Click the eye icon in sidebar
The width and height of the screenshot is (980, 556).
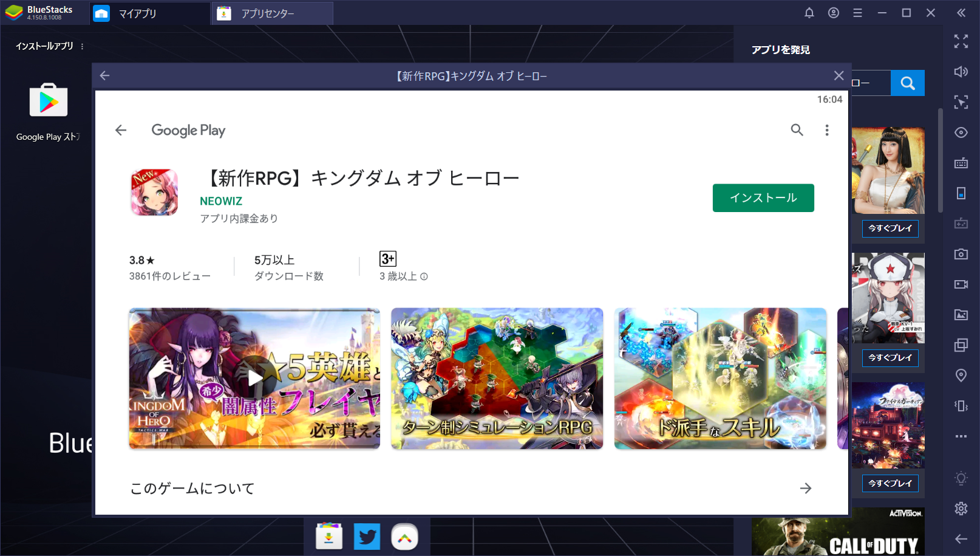click(x=961, y=132)
